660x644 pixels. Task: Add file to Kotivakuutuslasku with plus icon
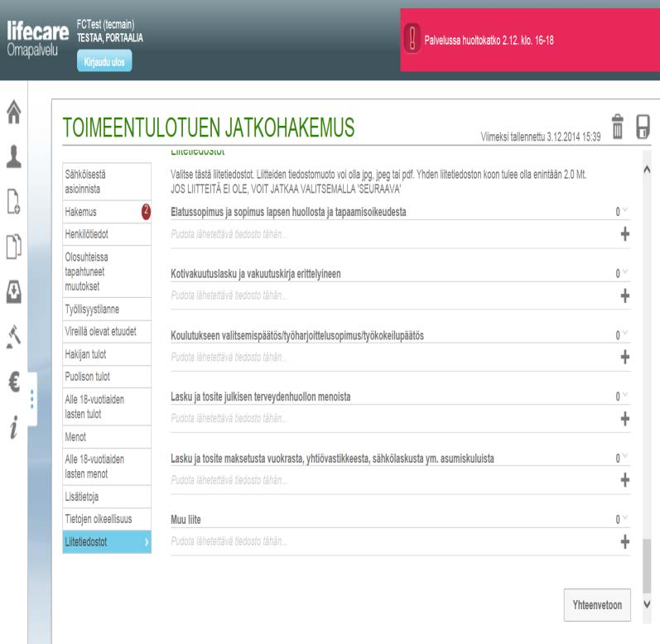pos(625,296)
